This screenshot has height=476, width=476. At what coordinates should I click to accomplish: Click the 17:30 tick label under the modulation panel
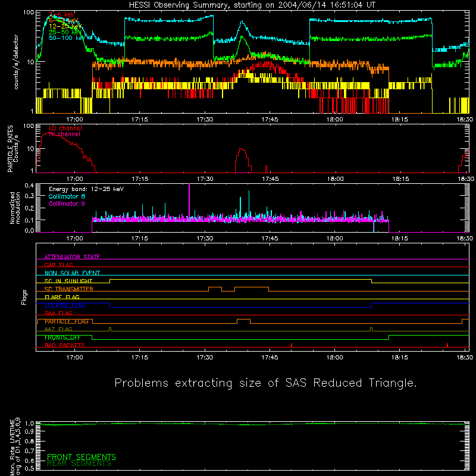coord(205,239)
